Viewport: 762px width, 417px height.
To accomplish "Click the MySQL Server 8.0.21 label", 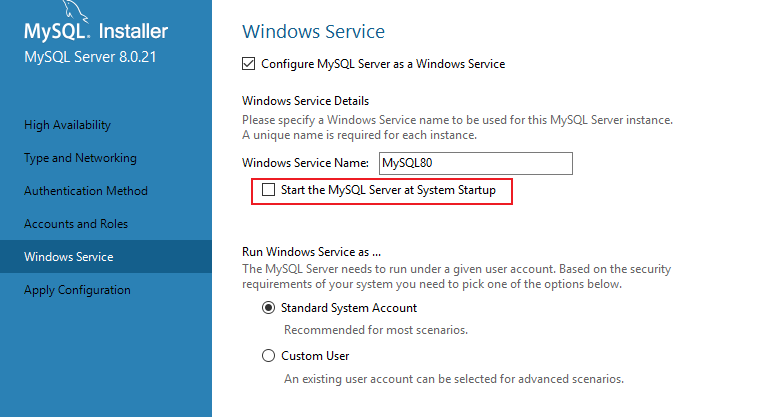I will point(90,57).
